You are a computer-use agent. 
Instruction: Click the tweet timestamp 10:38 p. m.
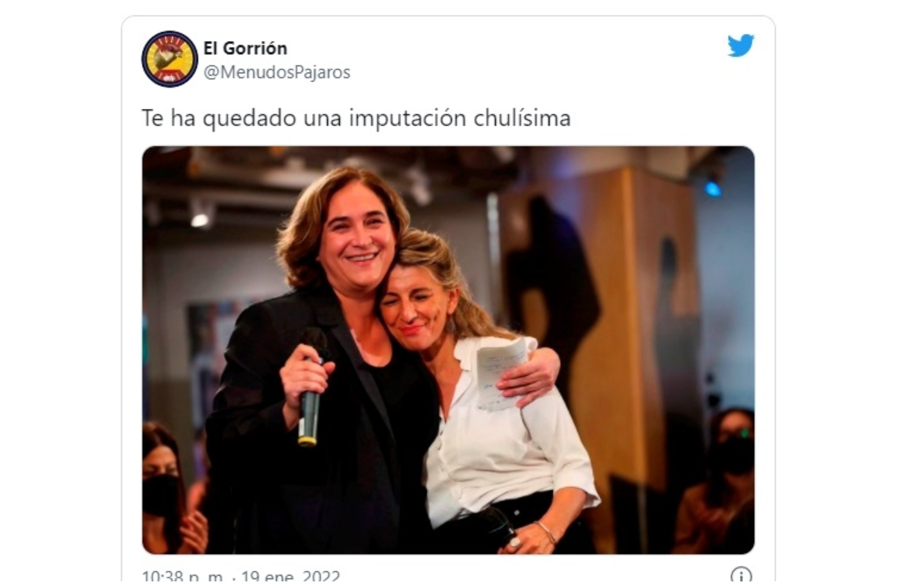coord(182,577)
